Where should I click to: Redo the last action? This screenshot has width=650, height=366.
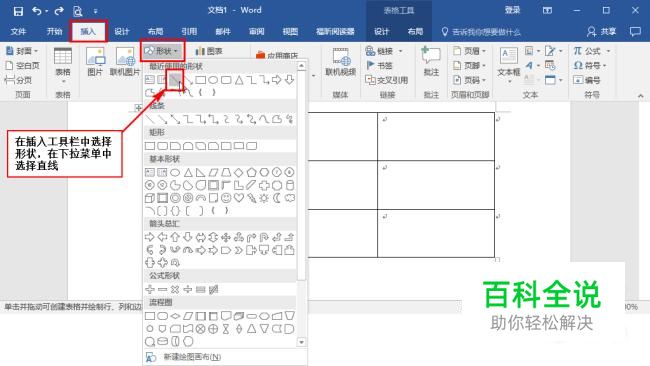(x=59, y=11)
